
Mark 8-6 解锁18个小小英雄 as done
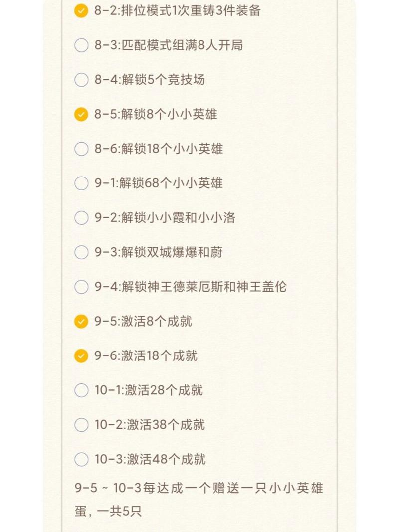click(81, 149)
